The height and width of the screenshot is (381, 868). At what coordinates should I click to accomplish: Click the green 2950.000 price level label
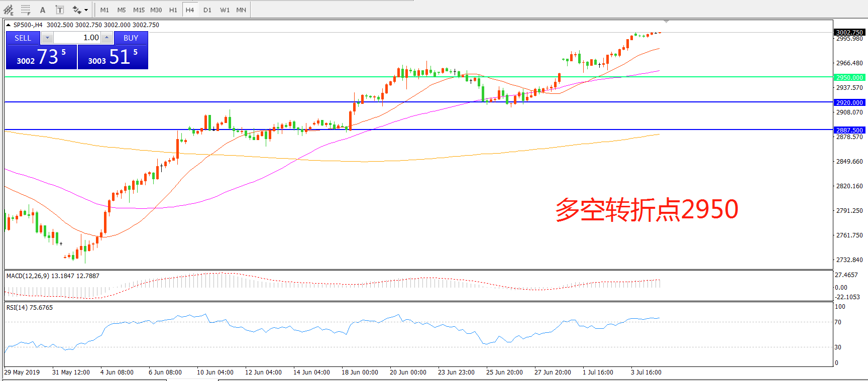(x=849, y=77)
